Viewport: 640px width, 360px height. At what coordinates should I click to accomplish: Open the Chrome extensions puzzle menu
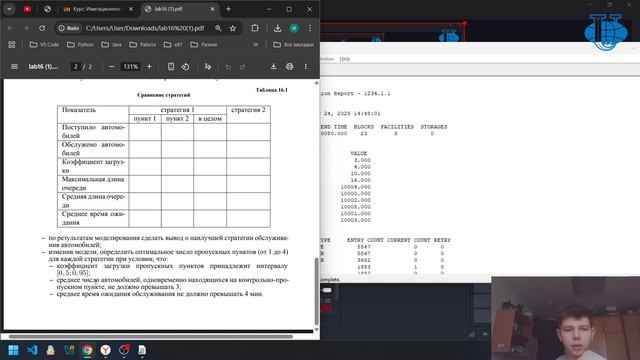click(255, 28)
